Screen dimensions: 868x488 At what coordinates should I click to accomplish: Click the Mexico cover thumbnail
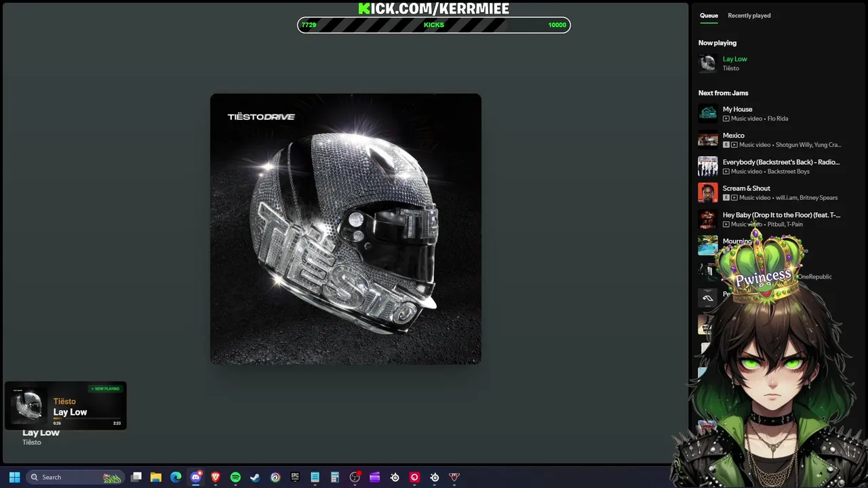708,140
